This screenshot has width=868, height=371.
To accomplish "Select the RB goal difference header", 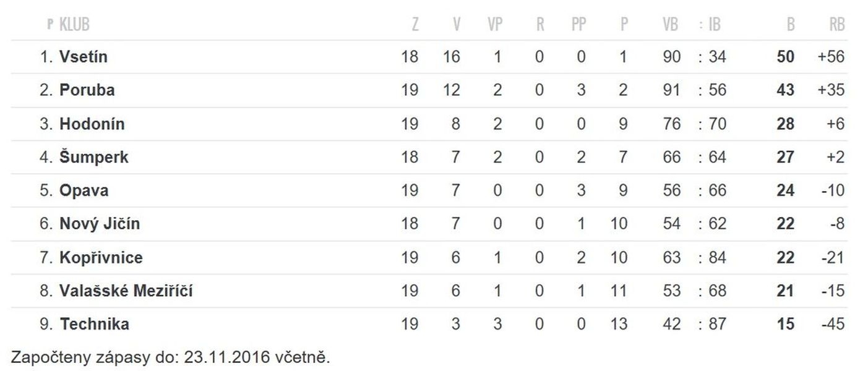I will pos(837,24).
